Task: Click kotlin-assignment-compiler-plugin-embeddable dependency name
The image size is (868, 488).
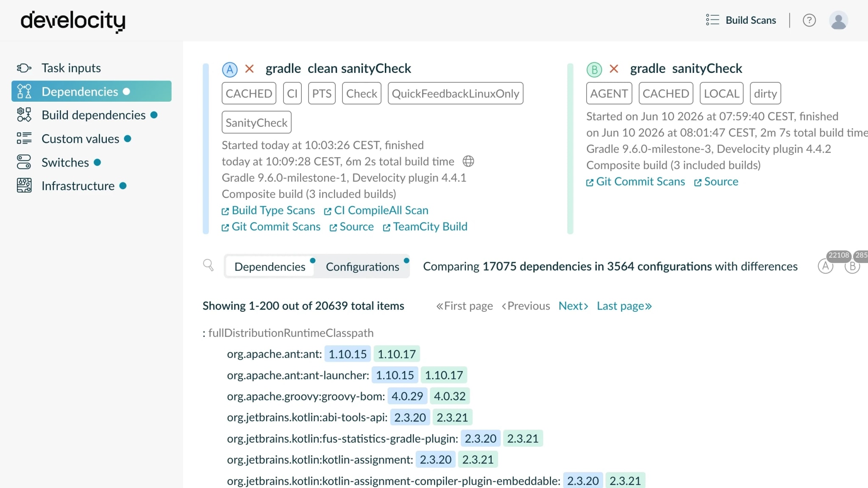Action: (x=394, y=481)
